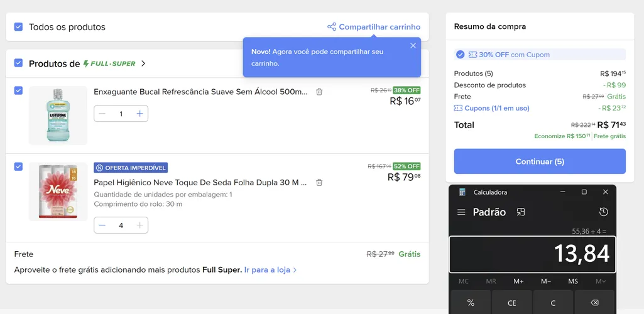Open Calculator memory list dropdown M˅
The width and height of the screenshot is (644, 314).
[x=601, y=281]
